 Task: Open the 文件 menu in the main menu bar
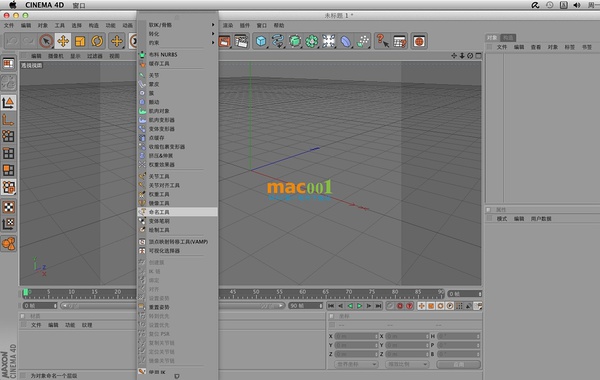point(8,25)
